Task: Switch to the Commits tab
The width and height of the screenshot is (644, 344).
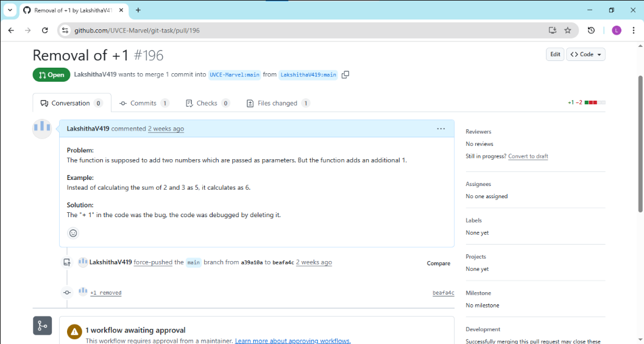Action: point(144,103)
